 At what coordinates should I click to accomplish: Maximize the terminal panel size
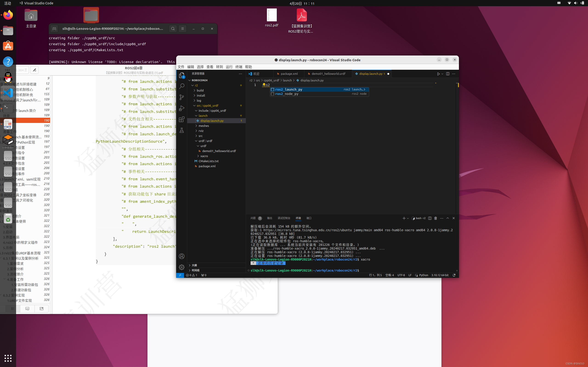tap(448, 218)
